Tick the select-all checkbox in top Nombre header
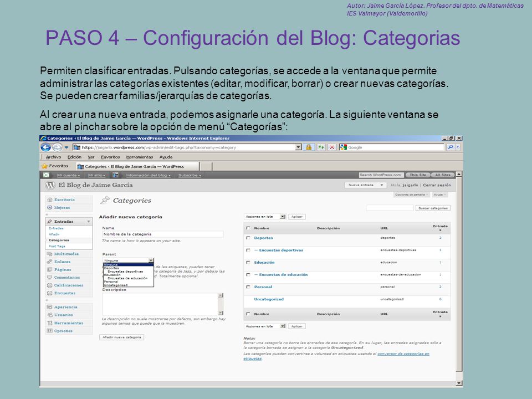The width and height of the screenshot is (532, 399). 248,228
